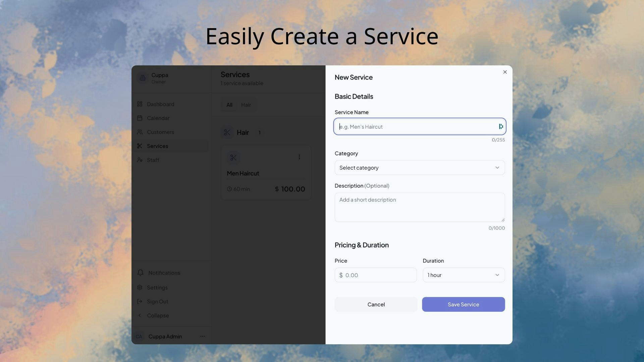Viewport: 644px width, 362px height.
Task: Switch to the Hair filter tab
Action: [246, 105]
